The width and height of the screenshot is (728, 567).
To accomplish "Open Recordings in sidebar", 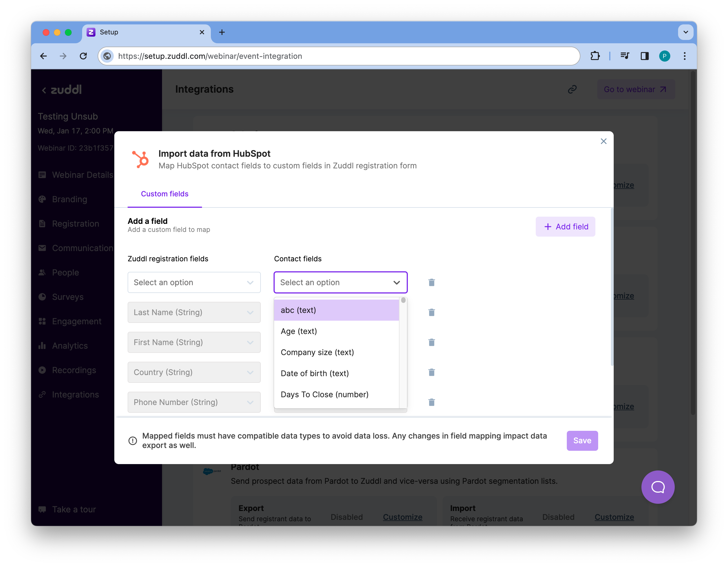I will (67, 370).
